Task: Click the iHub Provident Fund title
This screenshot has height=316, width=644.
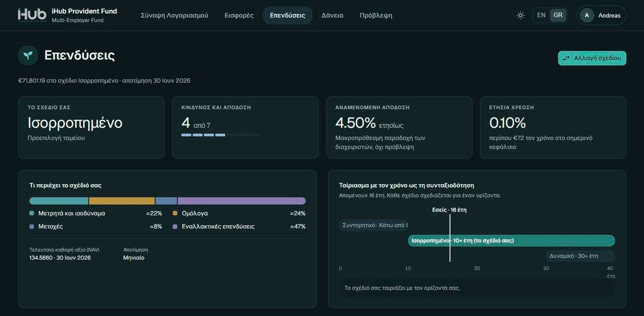Action: click(84, 11)
